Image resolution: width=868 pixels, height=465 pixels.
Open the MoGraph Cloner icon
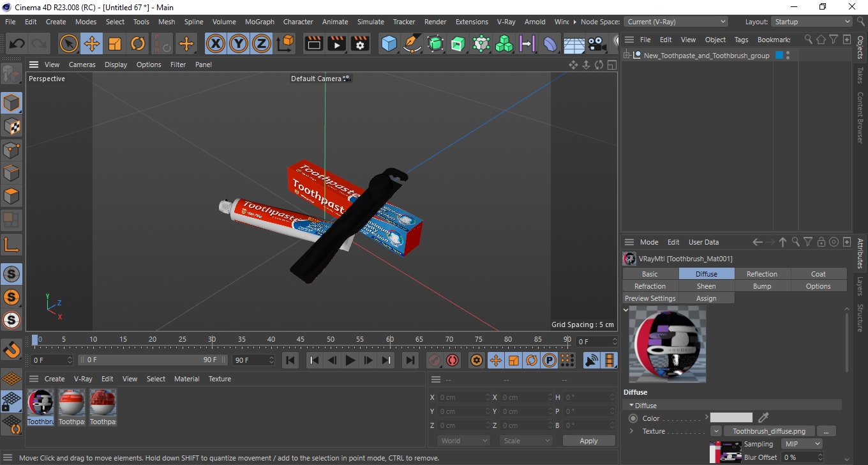(504, 44)
